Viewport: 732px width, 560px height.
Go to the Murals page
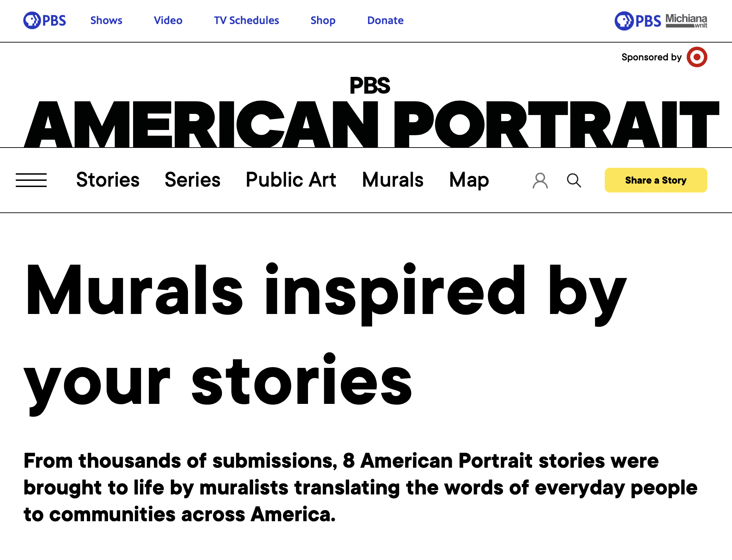tap(393, 180)
